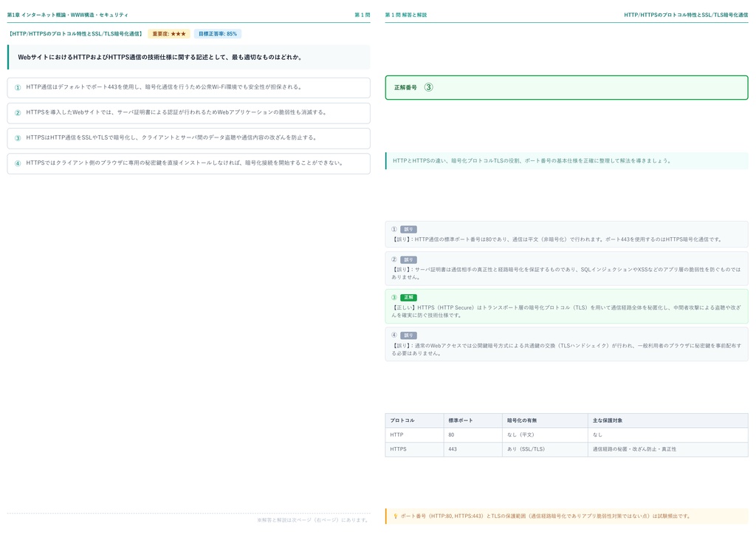Viewport: 756px width, 535px height.
Task: Click the footer note ※解答と解説は次ページ
Action: click(313, 520)
